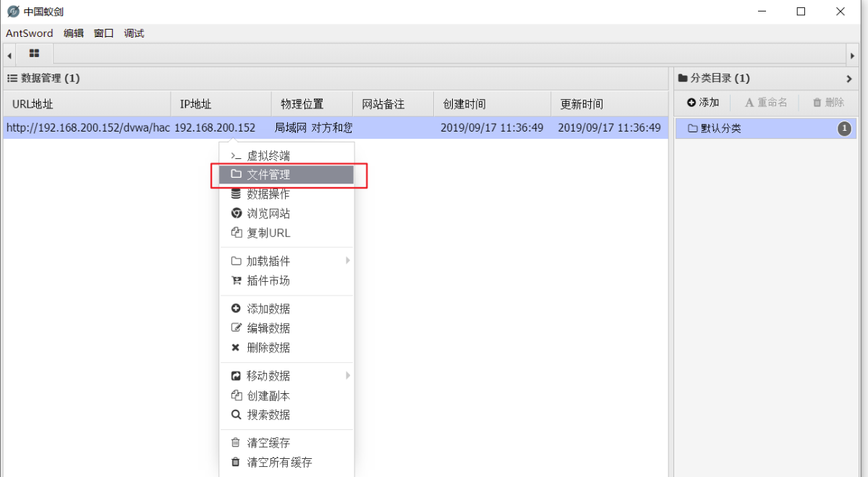Click the 更新时间 column header
Image resolution: width=868 pixels, height=477 pixels.
(x=609, y=104)
